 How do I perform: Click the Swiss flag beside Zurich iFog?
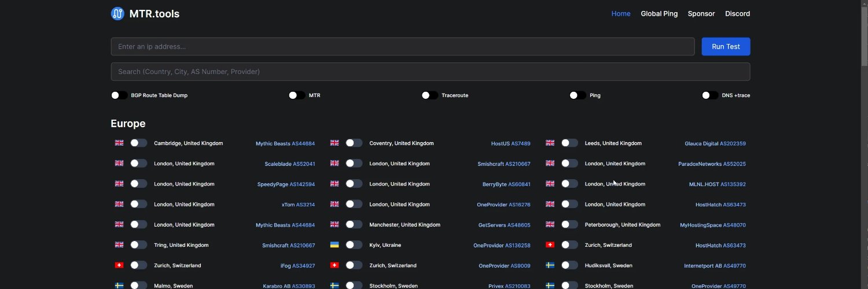click(x=119, y=265)
